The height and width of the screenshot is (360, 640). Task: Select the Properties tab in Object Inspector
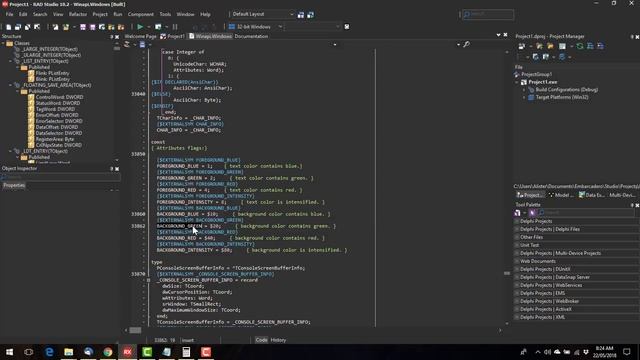click(x=14, y=185)
